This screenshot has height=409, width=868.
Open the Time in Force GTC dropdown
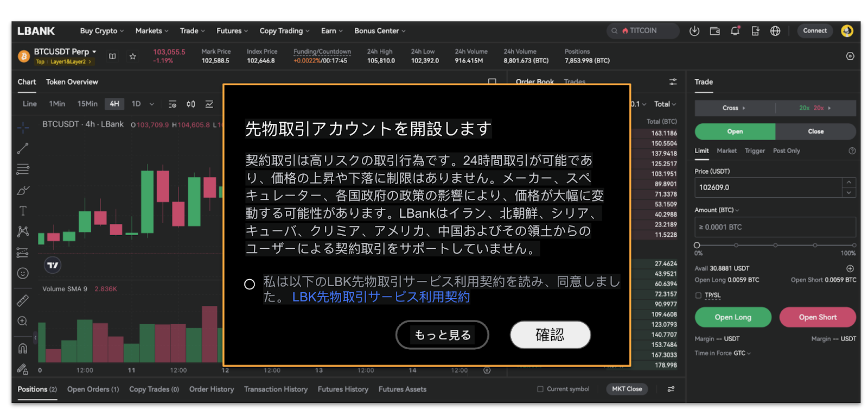pos(742,353)
